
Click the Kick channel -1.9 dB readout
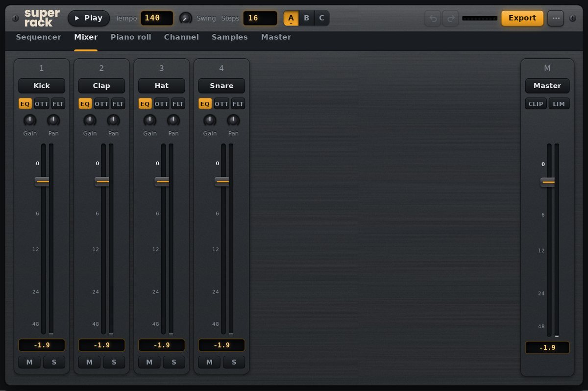[42, 345]
